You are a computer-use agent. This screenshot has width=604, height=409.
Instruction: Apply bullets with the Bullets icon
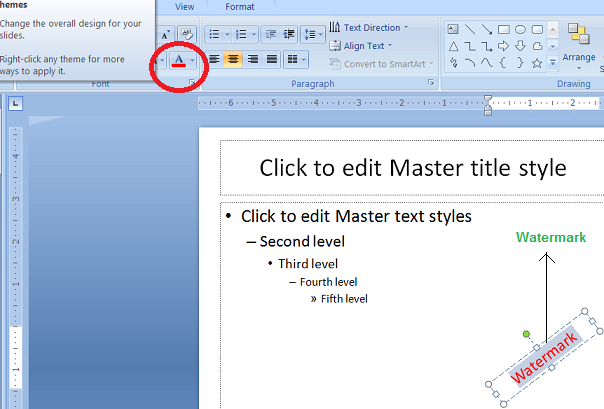(x=214, y=34)
